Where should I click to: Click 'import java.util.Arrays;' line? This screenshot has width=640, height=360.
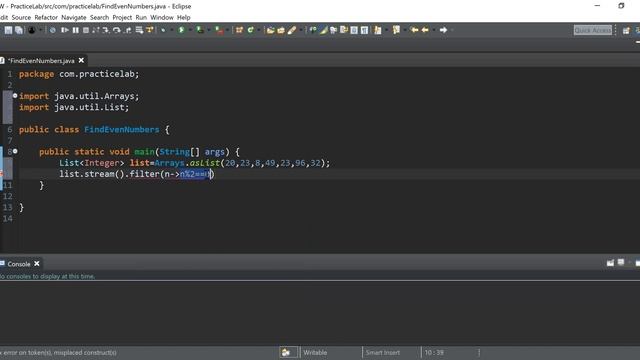point(79,96)
